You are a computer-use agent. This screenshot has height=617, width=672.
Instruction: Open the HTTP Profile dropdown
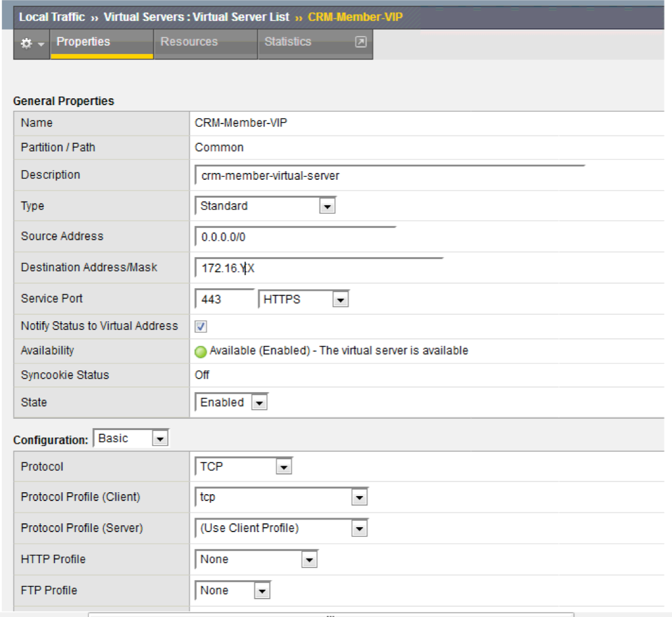coord(310,559)
